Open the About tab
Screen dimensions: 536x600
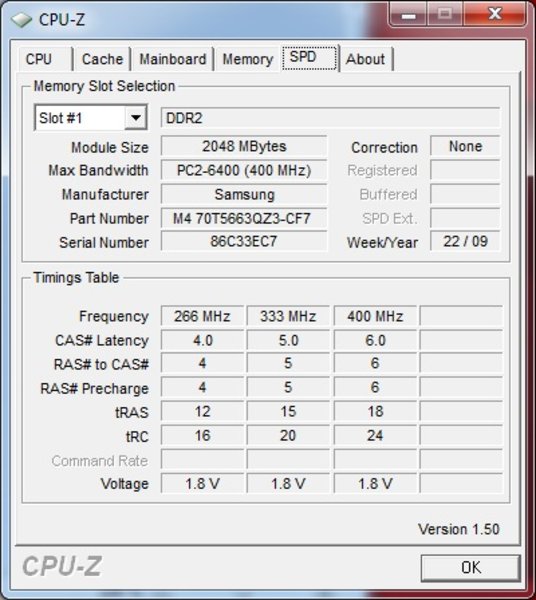pos(366,59)
